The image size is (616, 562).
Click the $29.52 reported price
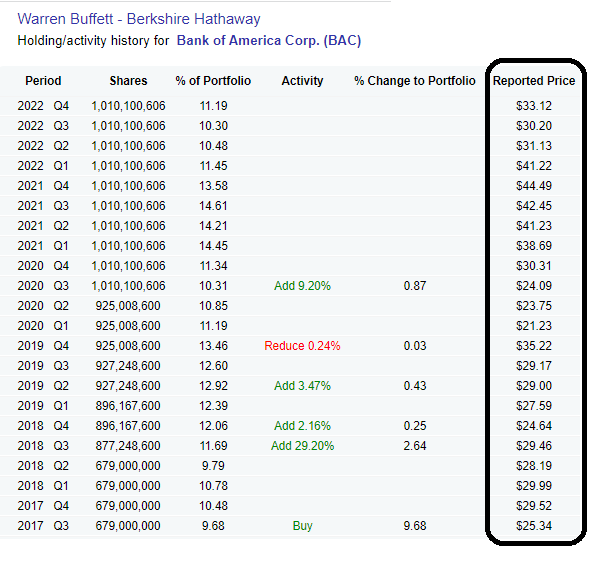[534, 505]
